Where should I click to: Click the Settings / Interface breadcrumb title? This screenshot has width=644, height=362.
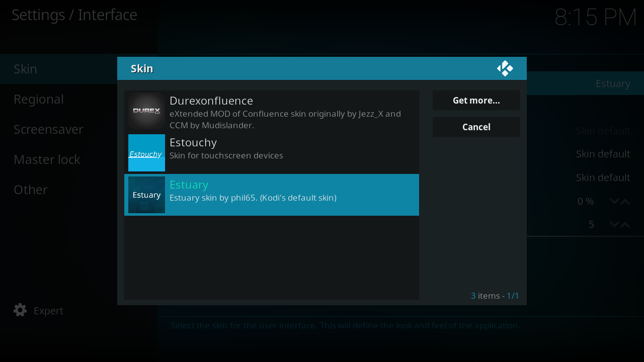tap(74, 15)
